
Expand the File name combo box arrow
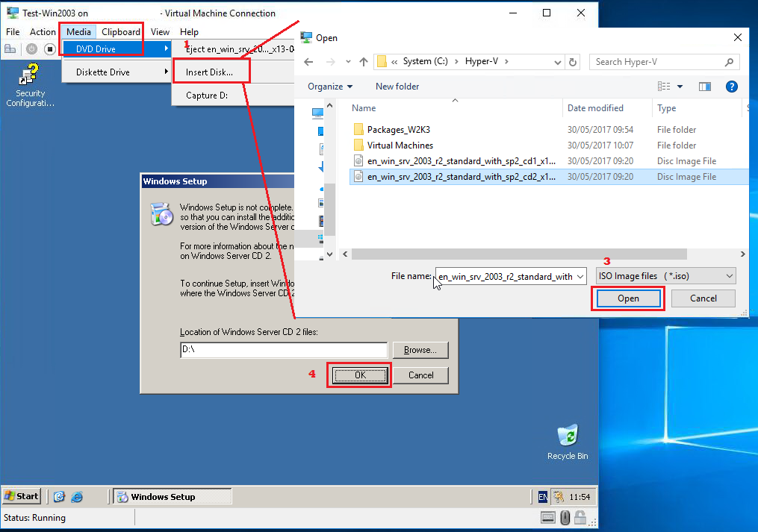580,277
